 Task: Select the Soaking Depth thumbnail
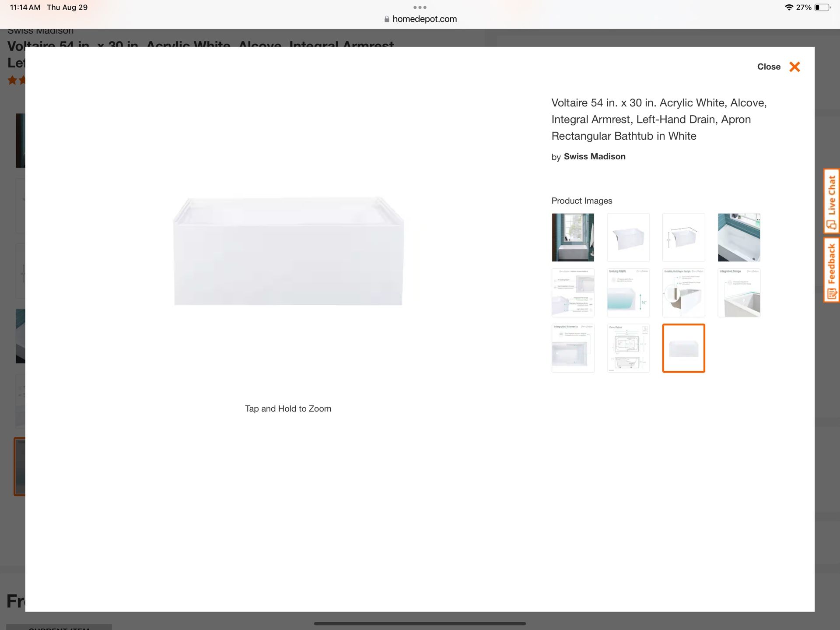pos(628,292)
